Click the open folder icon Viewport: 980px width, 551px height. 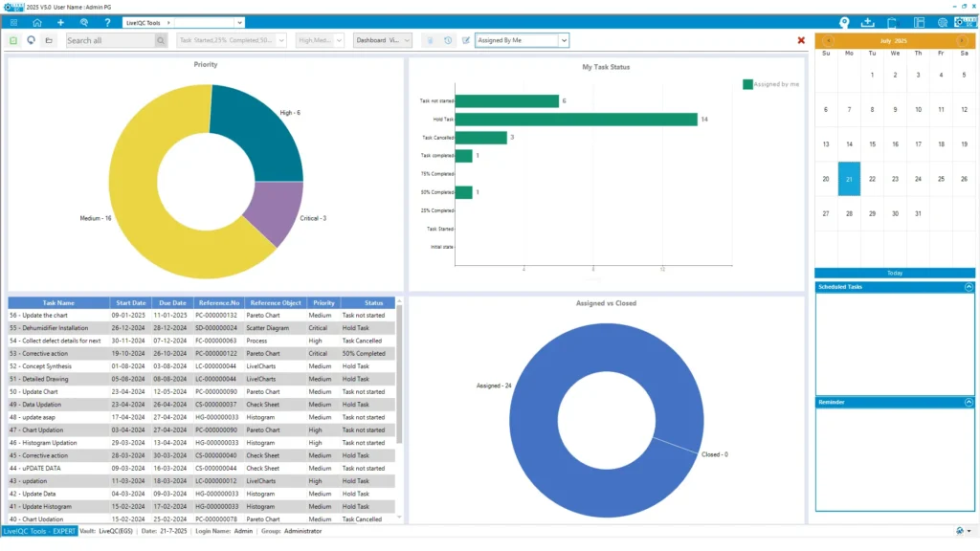(49, 40)
